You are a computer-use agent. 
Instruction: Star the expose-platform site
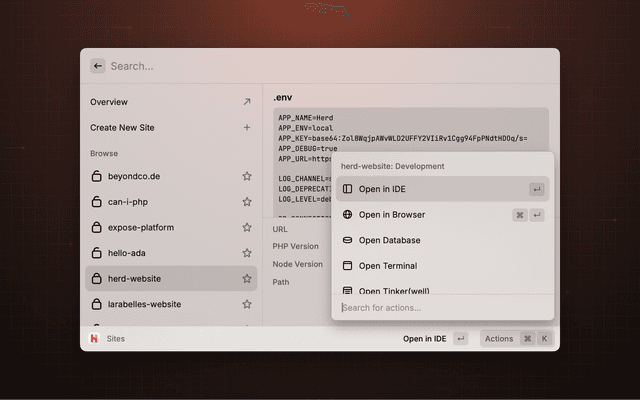point(247,227)
